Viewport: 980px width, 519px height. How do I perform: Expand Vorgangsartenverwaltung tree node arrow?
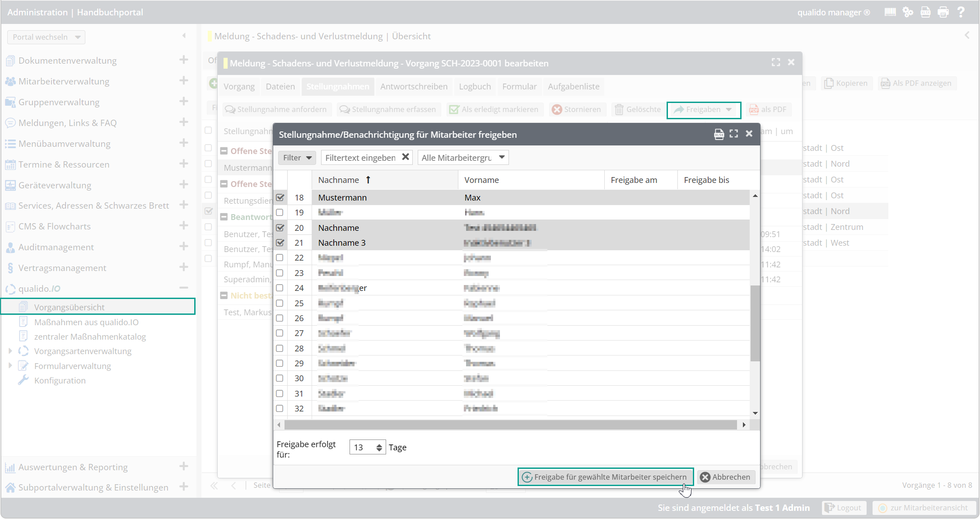tap(10, 351)
